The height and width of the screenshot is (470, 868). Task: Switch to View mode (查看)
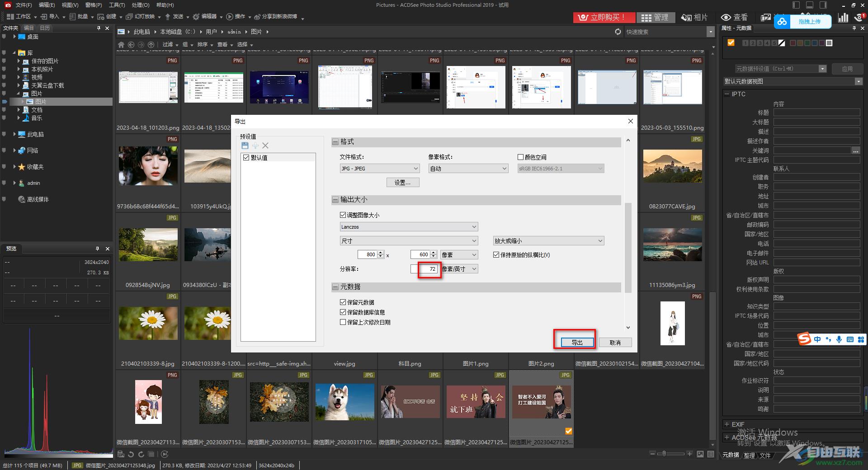[x=734, y=17]
